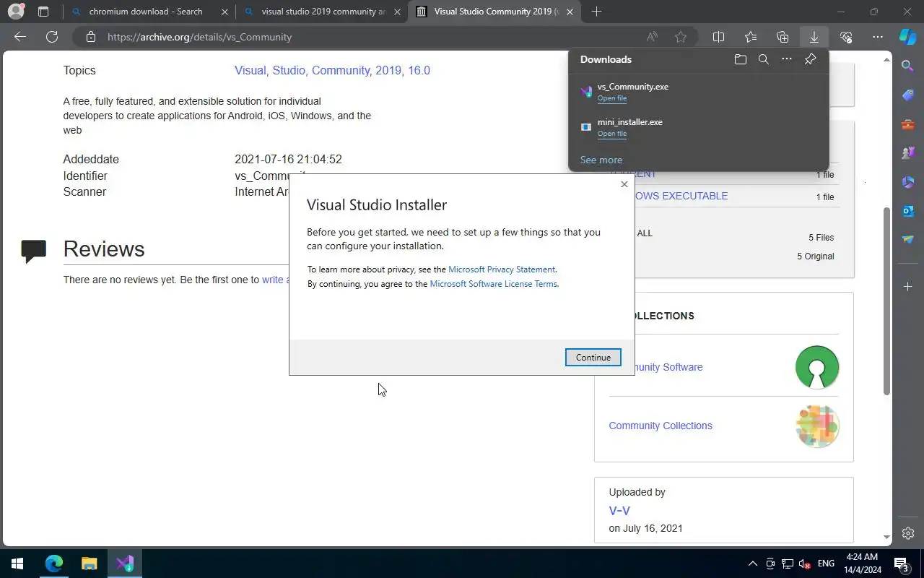The image size is (924, 578).
Task: Open a new browser tab
Action: click(x=596, y=12)
